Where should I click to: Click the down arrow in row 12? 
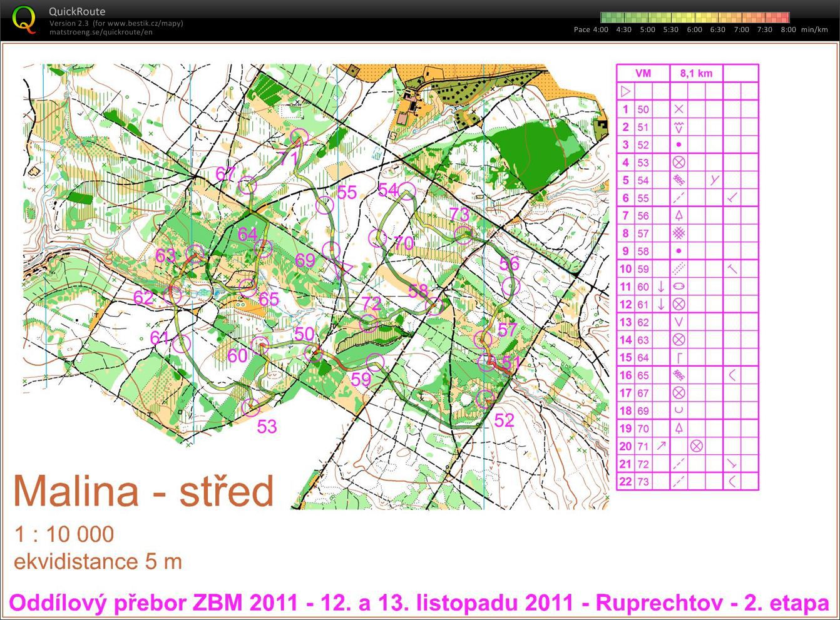(x=661, y=304)
